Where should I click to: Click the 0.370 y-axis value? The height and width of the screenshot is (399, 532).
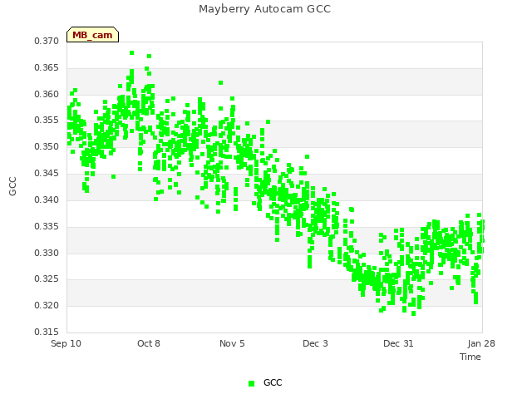point(47,41)
